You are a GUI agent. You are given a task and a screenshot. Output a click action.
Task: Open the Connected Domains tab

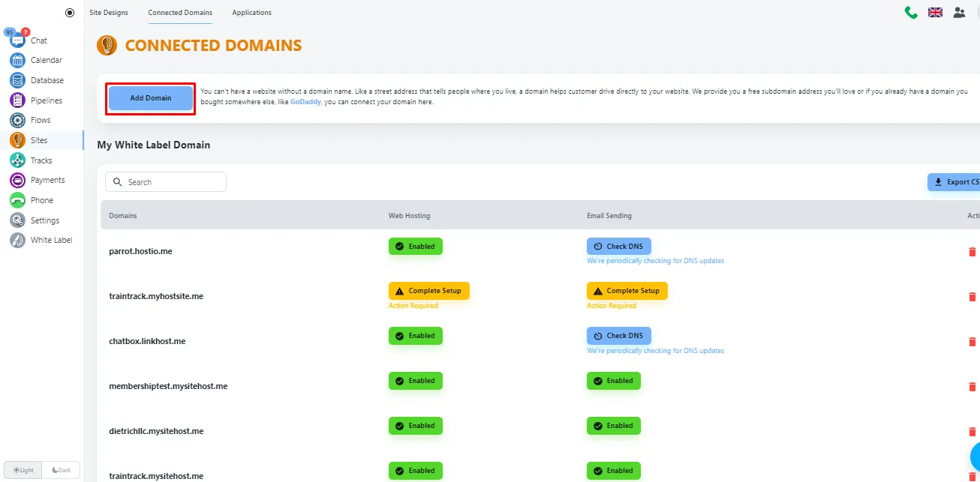pyautogui.click(x=180, y=13)
